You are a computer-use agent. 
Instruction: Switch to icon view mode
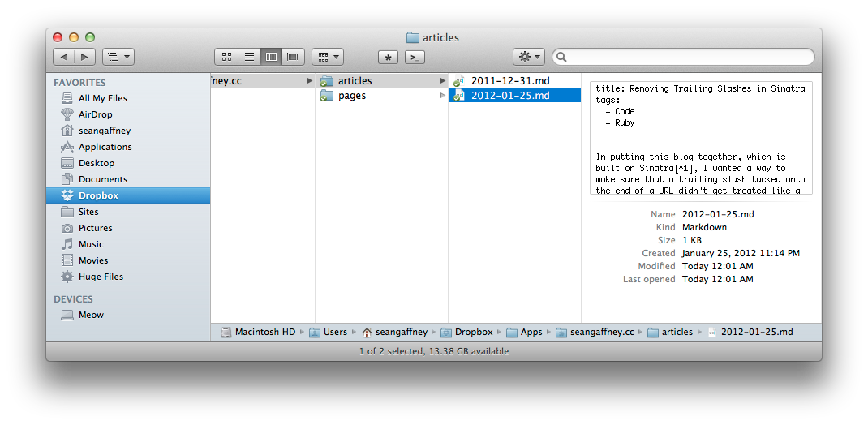[x=226, y=57]
